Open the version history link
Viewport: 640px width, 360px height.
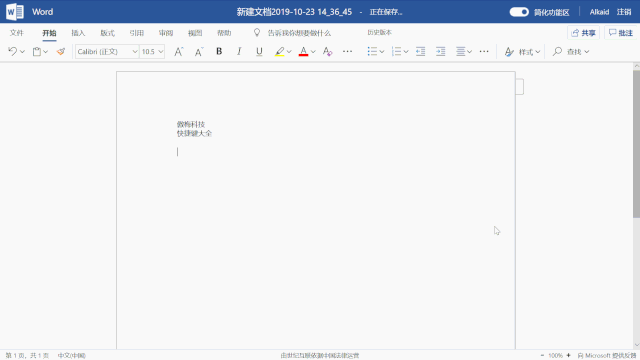point(380,32)
